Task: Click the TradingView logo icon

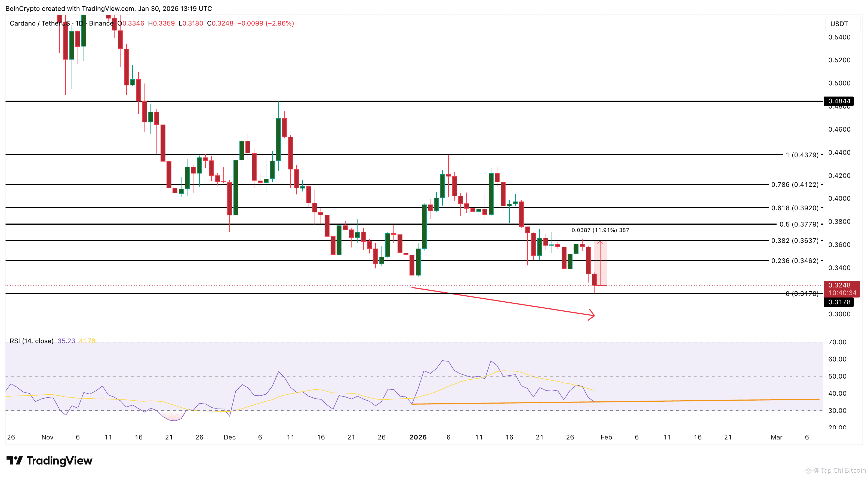Action: pos(14,460)
